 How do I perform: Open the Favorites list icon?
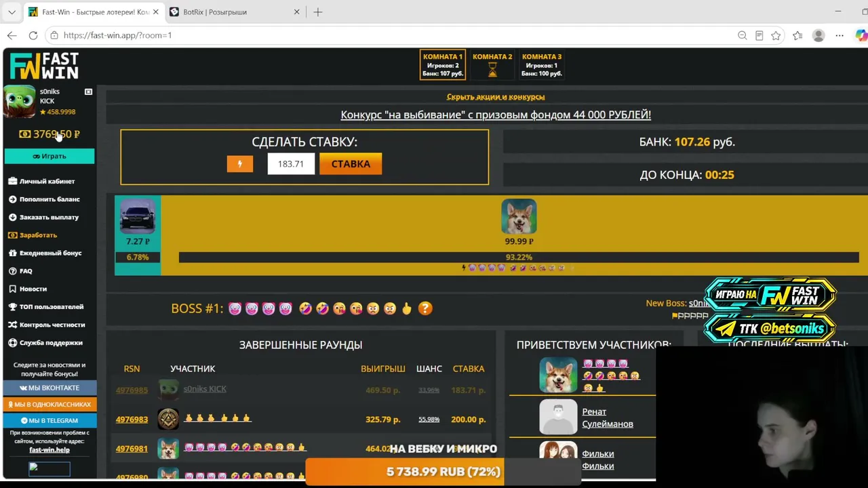click(x=797, y=35)
